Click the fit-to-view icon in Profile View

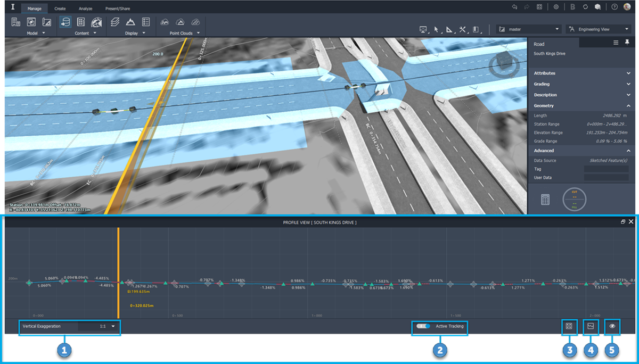pyautogui.click(x=569, y=327)
